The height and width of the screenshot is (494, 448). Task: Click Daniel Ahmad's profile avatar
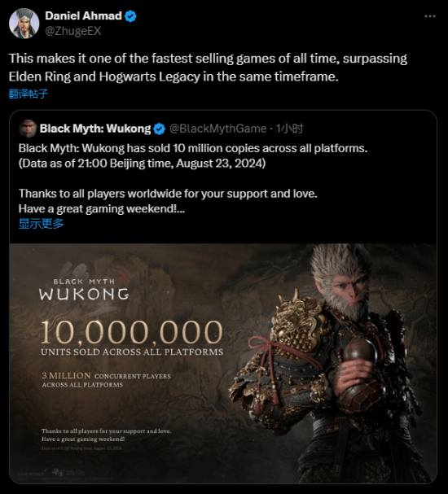click(24, 24)
